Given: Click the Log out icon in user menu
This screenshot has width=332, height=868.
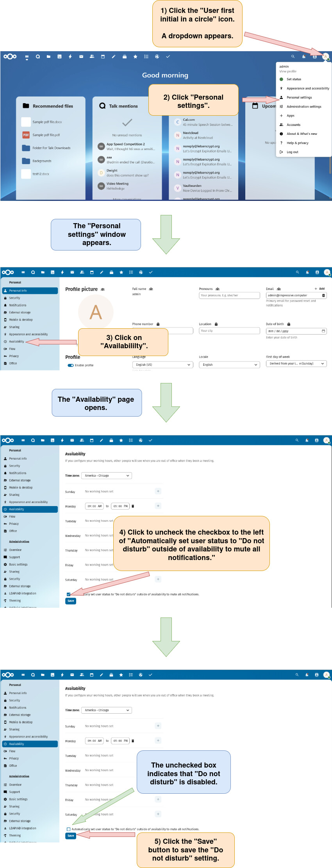Looking at the screenshot, I should (281, 152).
